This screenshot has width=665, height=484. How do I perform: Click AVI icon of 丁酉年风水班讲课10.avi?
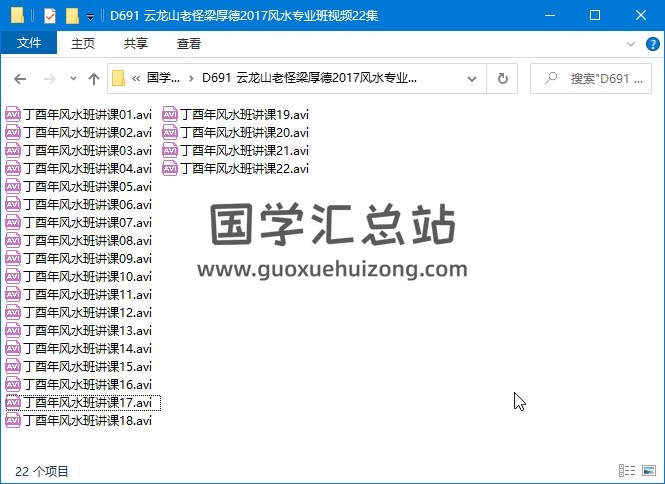[x=13, y=277]
